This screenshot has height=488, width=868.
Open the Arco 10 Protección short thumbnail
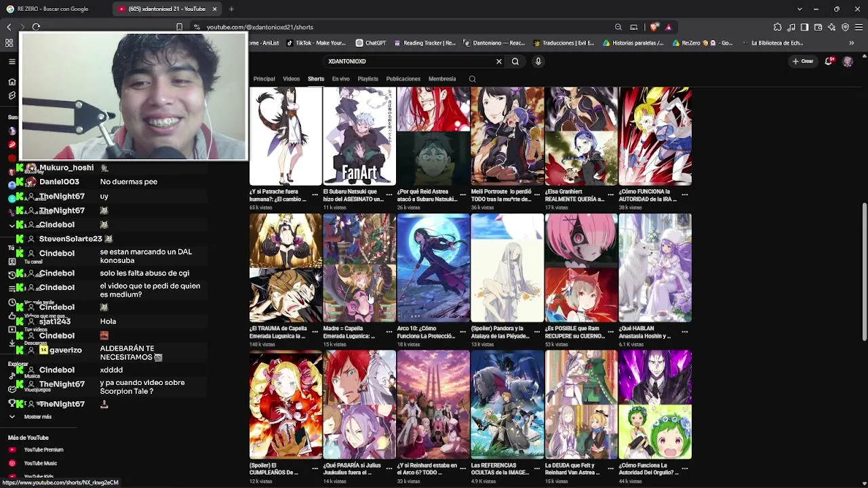tap(433, 268)
